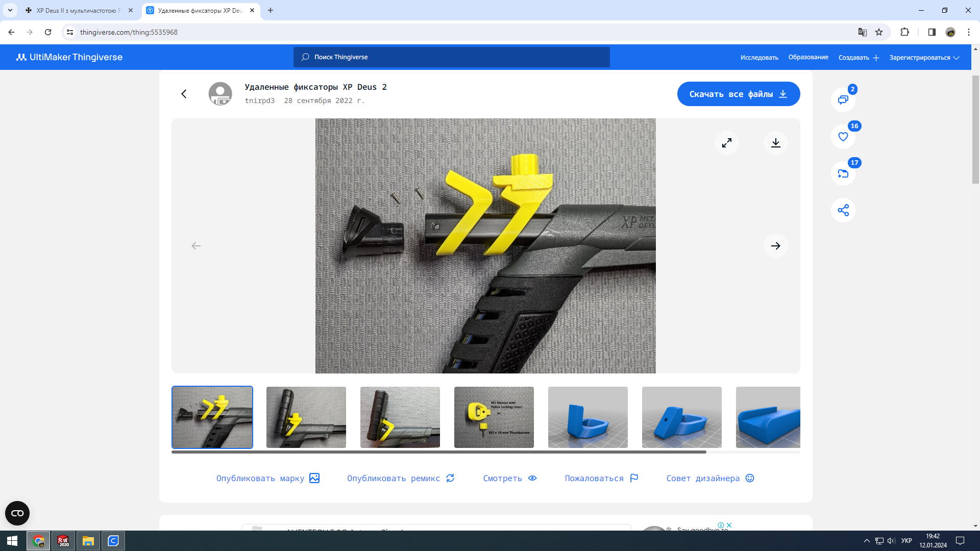Expand image to fullscreen with arrows icon
Screen dimensions: 980x551
pos(727,143)
